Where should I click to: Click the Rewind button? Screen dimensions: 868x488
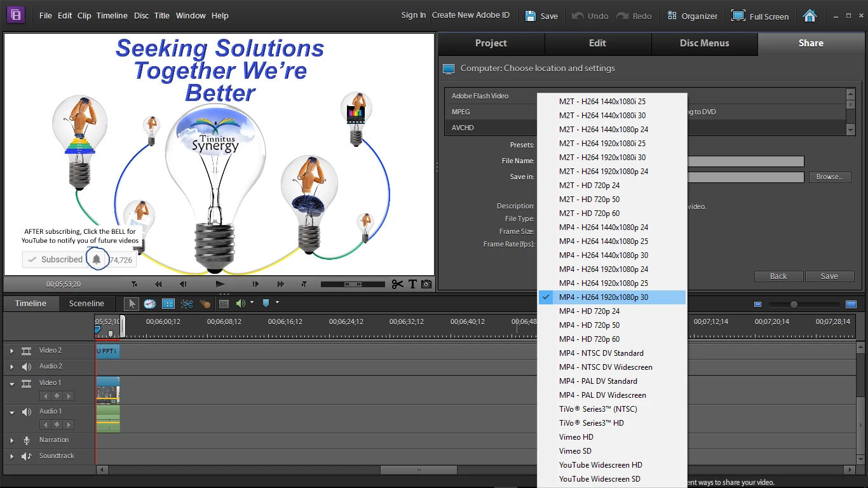click(158, 284)
